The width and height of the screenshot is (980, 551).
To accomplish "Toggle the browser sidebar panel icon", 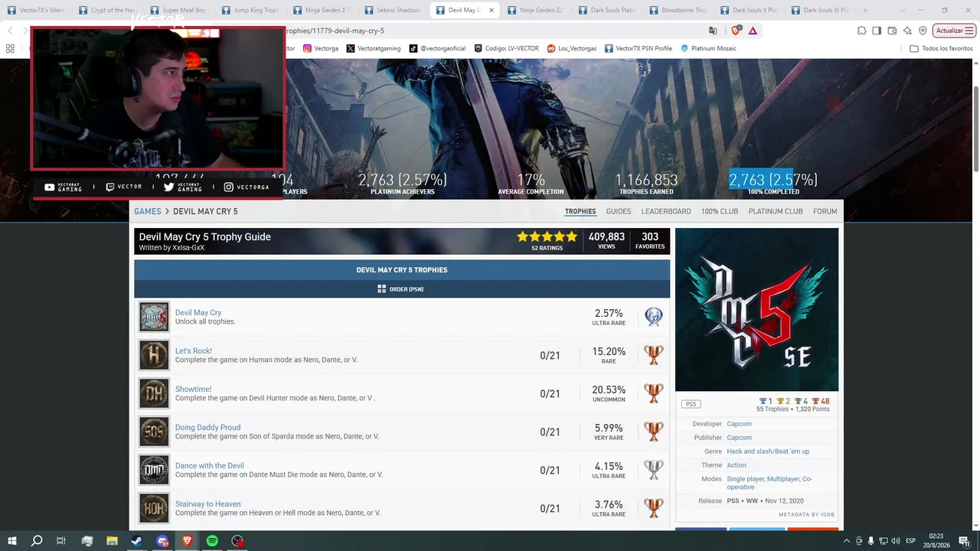I will [x=877, y=31].
